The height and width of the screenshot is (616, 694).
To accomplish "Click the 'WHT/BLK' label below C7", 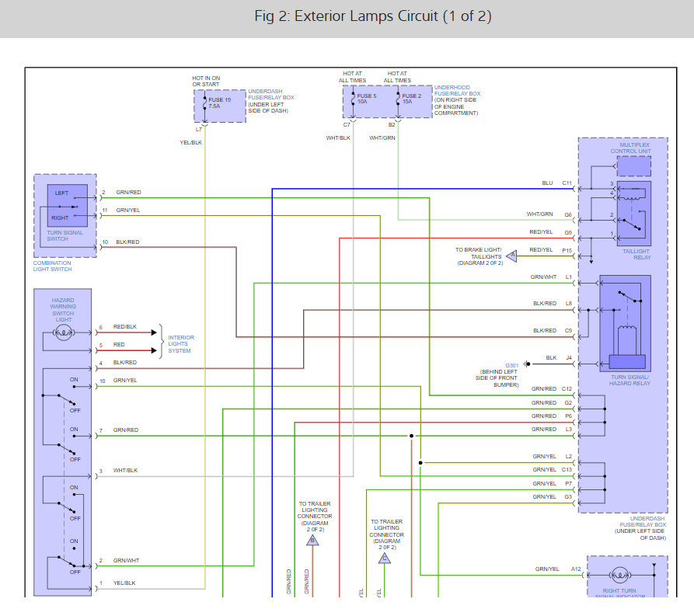I will pos(338,138).
